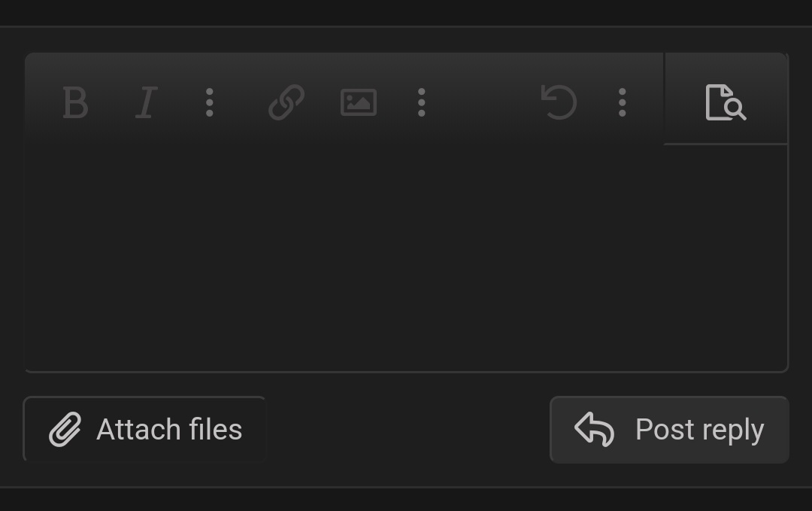The height and width of the screenshot is (511, 812).
Task: Open the overflow menu right of undo
Action: 622,102
